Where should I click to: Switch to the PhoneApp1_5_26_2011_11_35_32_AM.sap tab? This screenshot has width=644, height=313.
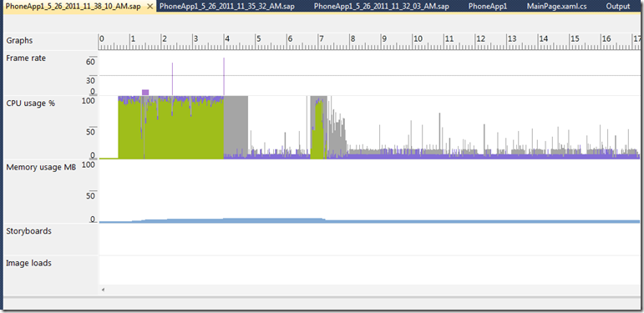click(x=227, y=7)
